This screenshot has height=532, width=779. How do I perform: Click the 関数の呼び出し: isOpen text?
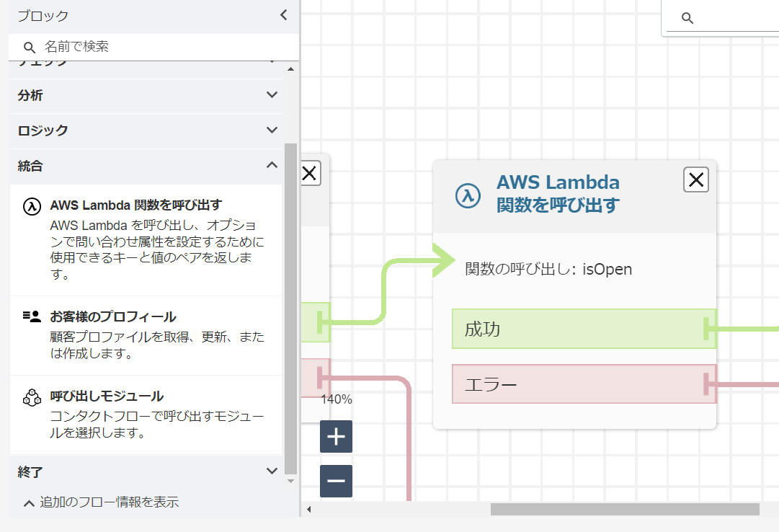coord(548,270)
